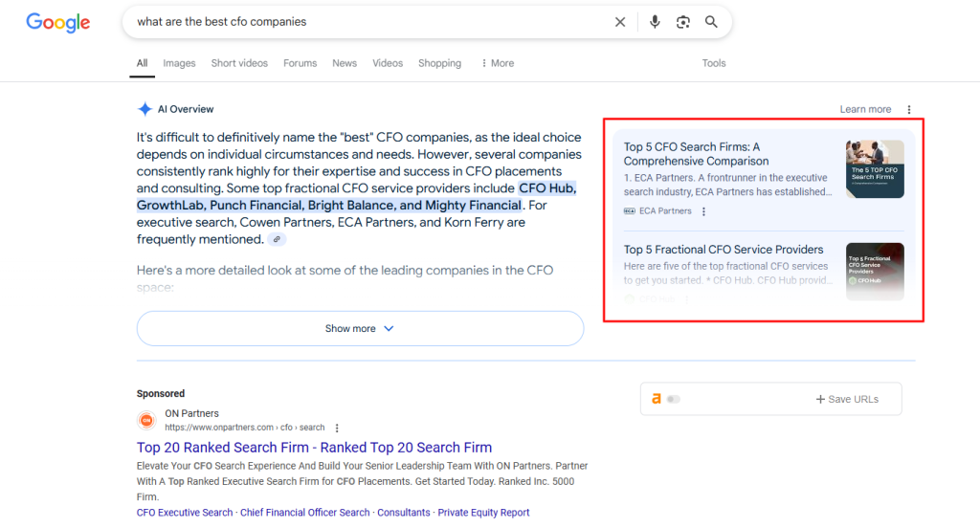The image size is (980, 528).
Task: Open three-dot menu next to onpartners.com URL
Action: (337, 428)
